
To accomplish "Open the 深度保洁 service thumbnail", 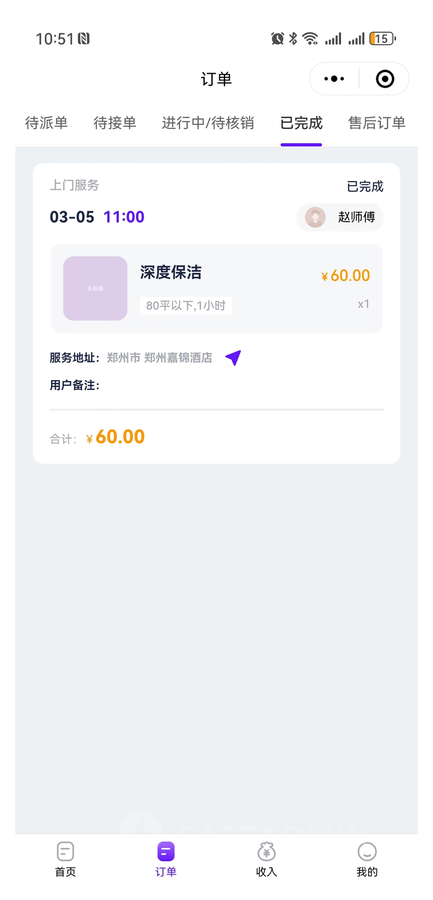I will pyautogui.click(x=95, y=288).
